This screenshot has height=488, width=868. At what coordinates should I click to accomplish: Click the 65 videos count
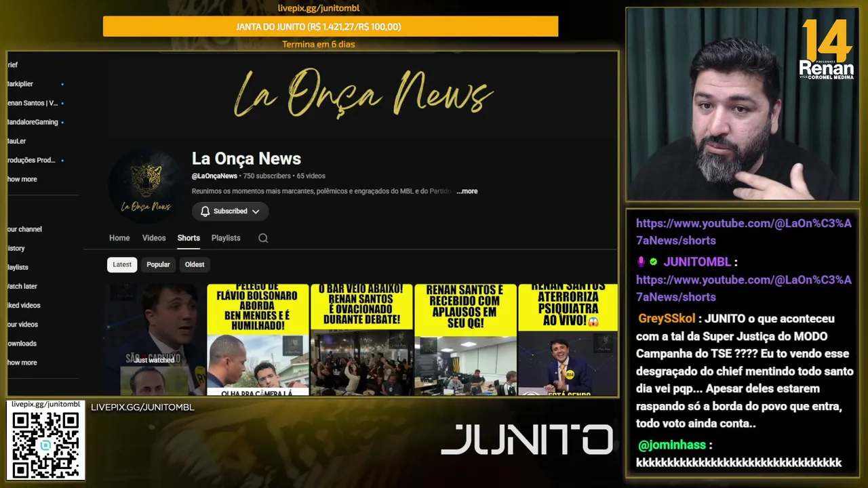point(311,176)
